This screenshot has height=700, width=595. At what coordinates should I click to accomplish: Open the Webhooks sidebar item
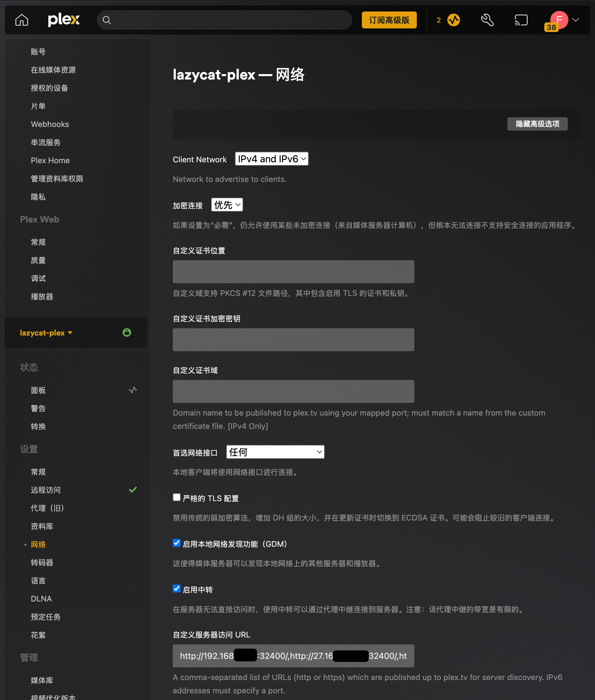pyautogui.click(x=50, y=124)
